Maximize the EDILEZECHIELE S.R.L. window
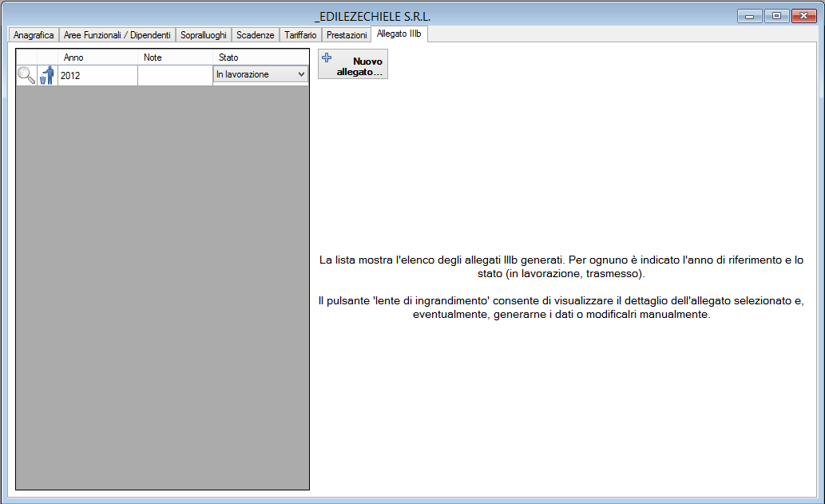The height and width of the screenshot is (504, 825). (776, 16)
